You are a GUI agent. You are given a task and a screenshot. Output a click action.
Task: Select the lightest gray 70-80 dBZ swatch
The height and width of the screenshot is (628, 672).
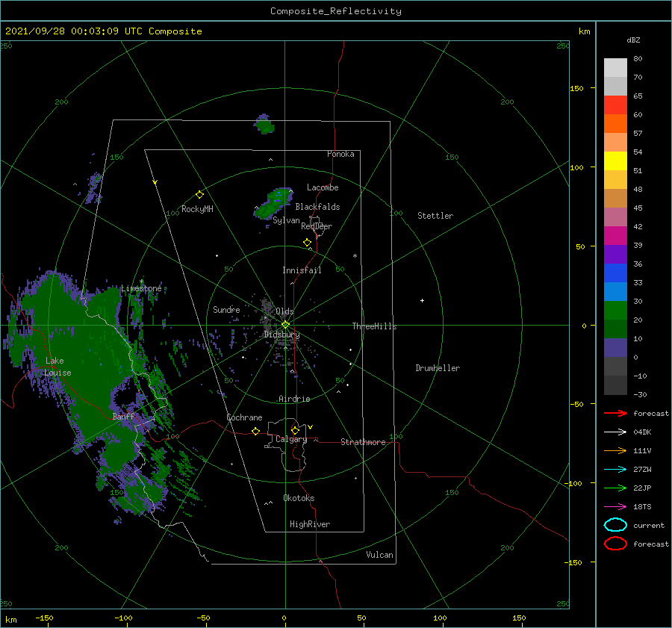point(615,67)
